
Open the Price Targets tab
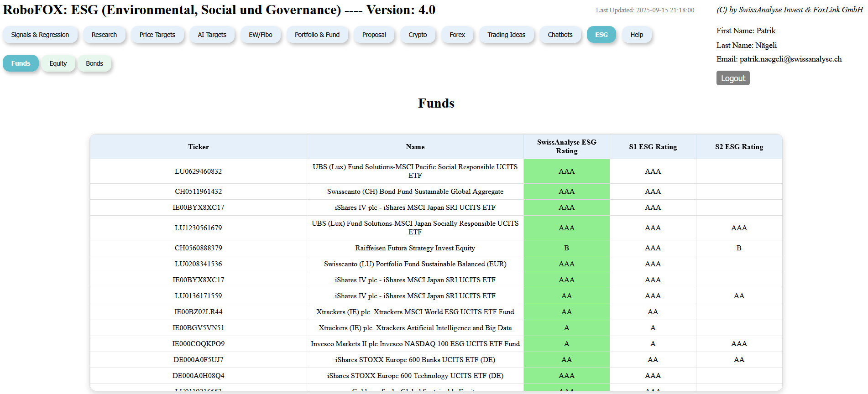click(x=157, y=35)
